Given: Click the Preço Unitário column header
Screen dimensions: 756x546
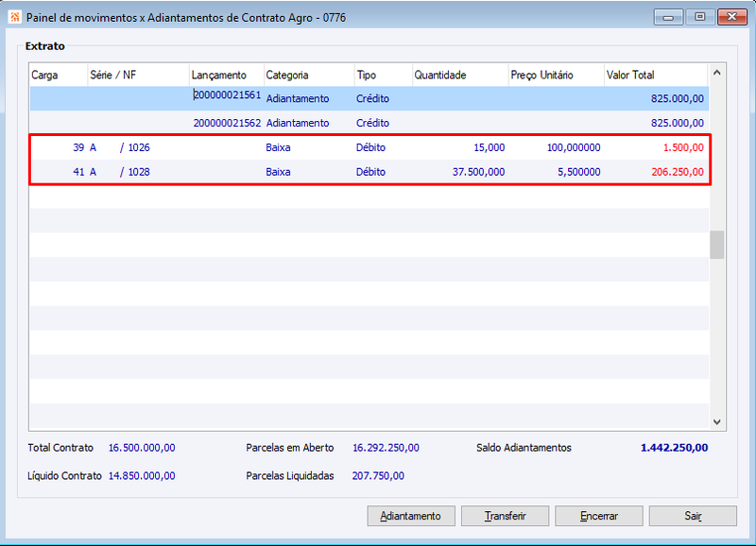Looking at the screenshot, I should (x=557, y=76).
